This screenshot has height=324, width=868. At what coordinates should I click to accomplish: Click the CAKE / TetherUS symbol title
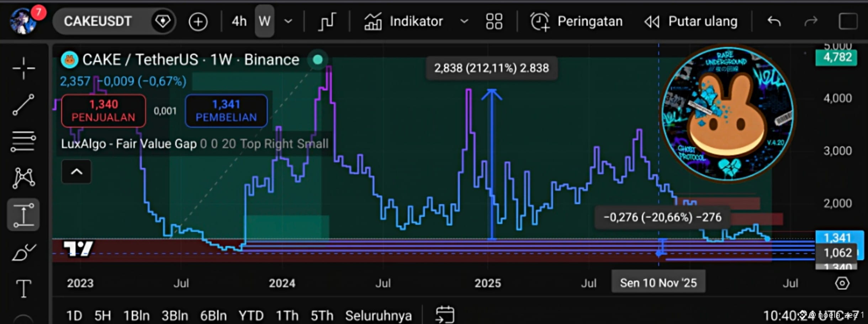[x=191, y=60]
